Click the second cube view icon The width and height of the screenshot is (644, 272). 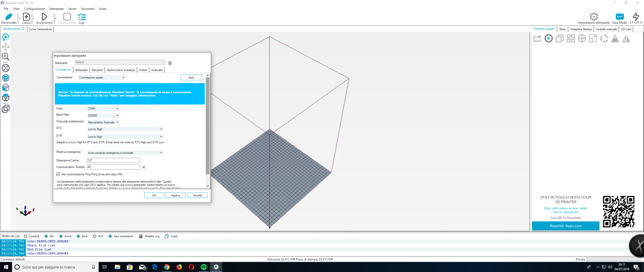point(6,88)
